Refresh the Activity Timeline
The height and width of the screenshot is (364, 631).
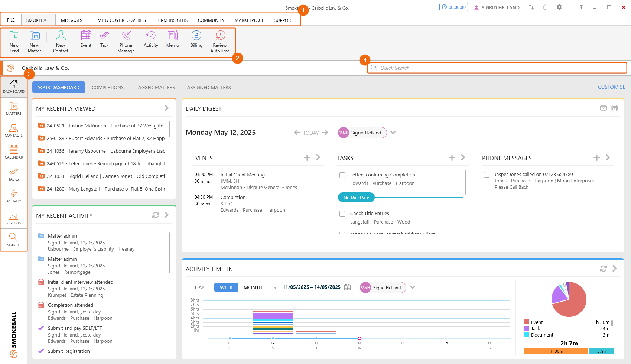pyautogui.click(x=604, y=269)
